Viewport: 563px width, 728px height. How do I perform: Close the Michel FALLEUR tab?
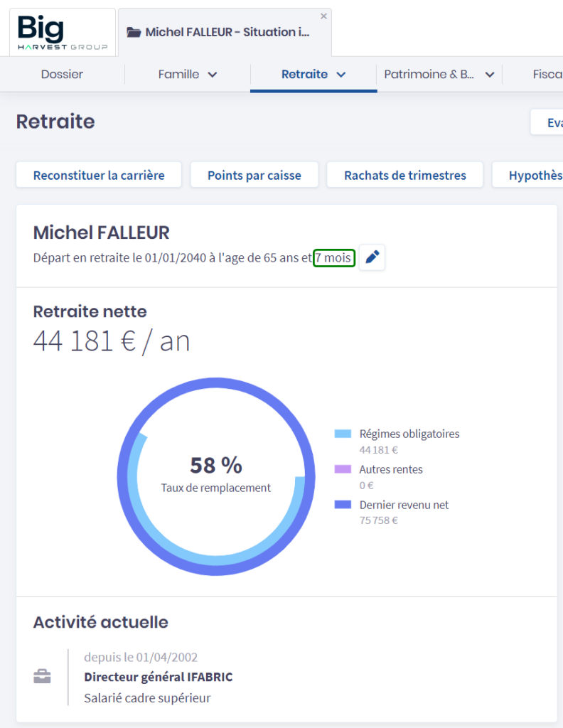pos(323,16)
